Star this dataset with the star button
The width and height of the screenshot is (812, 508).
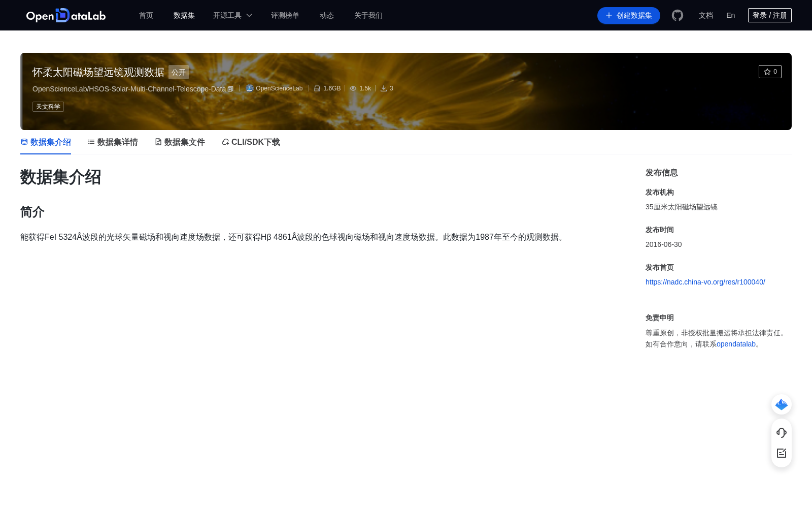[x=770, y=72]
